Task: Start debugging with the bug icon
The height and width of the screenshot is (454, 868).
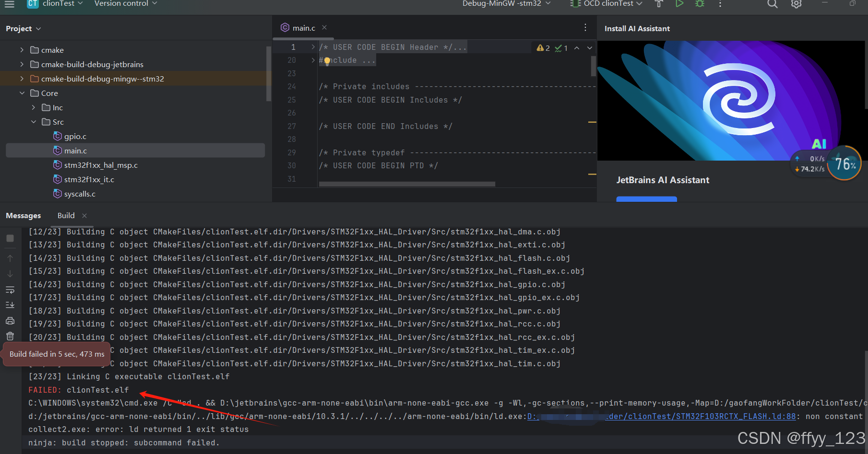Action: tap(700, 4)
